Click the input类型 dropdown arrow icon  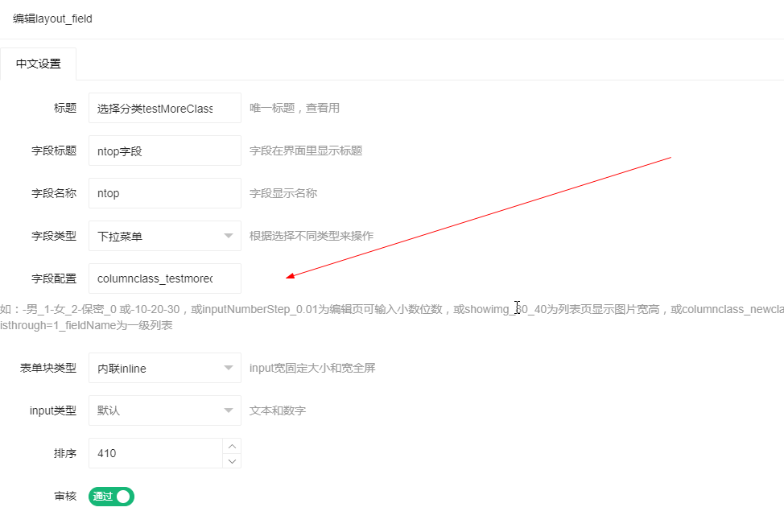pyautogui.click(x=228, y=410)
